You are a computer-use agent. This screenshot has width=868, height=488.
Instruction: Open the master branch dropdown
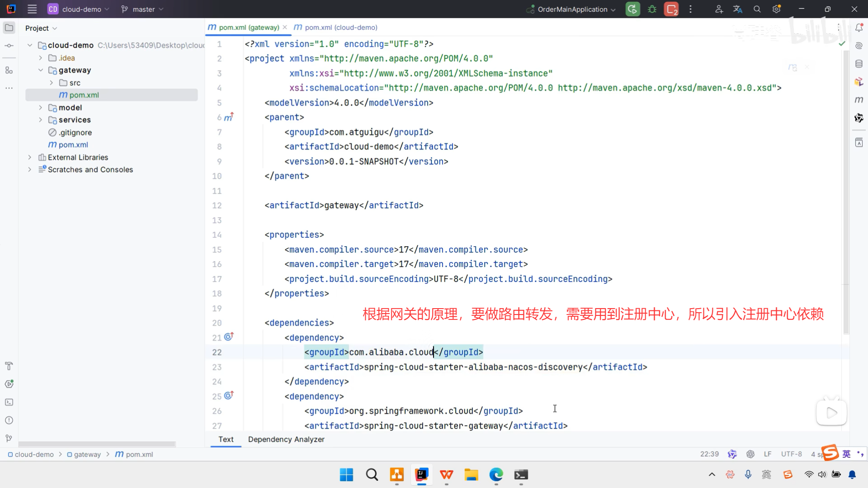[x=142, y=9]
